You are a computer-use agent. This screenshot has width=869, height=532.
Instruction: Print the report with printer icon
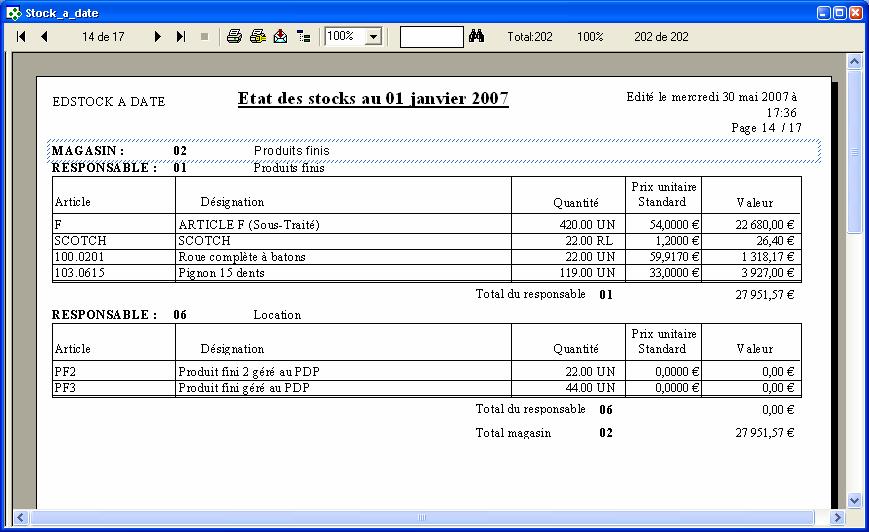pyautogui.click(x=234, y=37)
